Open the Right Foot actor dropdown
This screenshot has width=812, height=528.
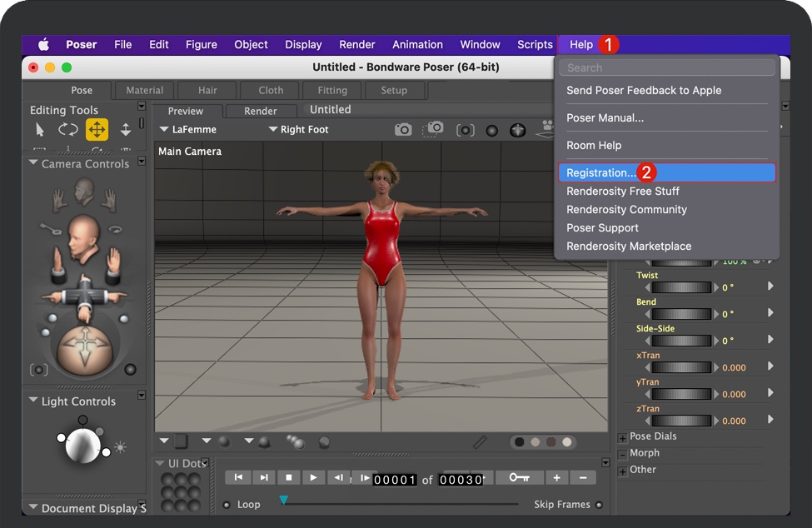tap(299, 129)
